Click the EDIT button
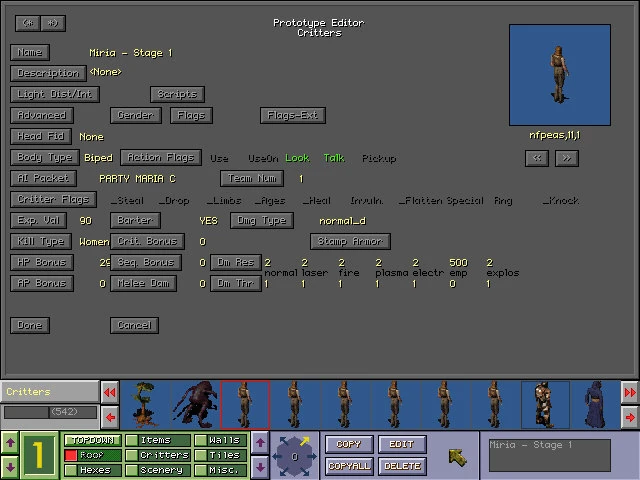This screenshot has height=480, width=640. coord(402,444)
